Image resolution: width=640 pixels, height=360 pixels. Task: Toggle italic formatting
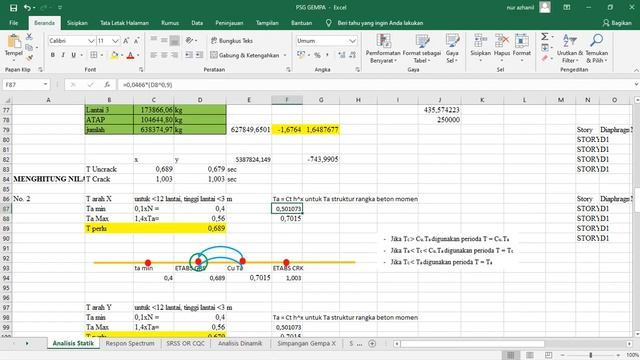[x=63, y=55]
